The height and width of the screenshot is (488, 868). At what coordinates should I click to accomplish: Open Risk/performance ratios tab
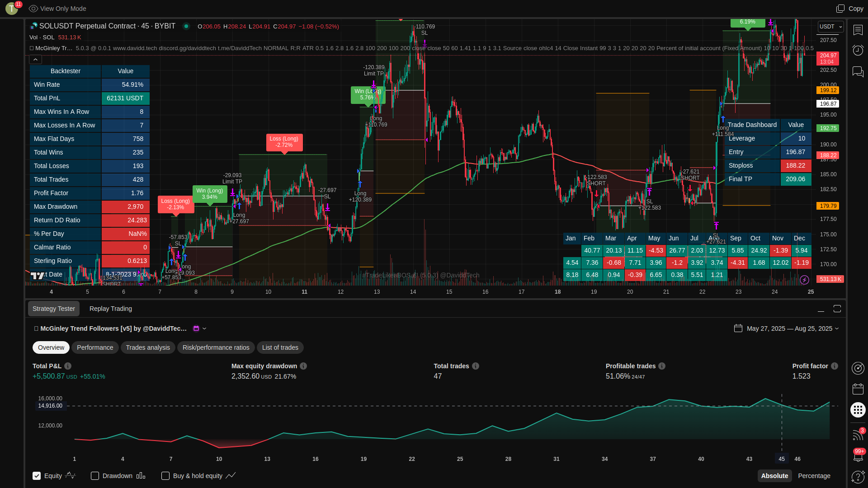216,347
